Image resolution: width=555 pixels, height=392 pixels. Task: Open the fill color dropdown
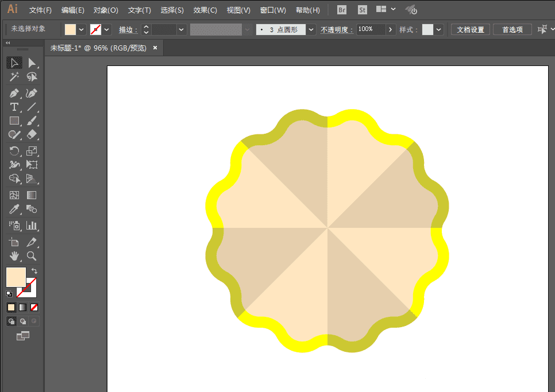point(81,29)
